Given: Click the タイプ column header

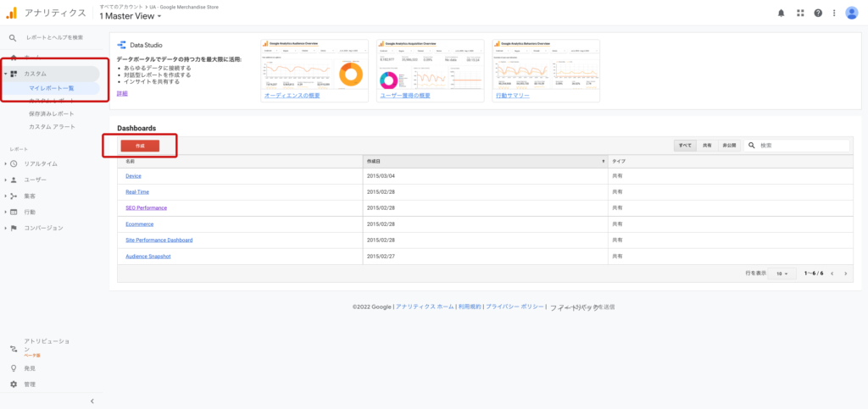Looking at the screenshot, I should (x=730, y=162).
